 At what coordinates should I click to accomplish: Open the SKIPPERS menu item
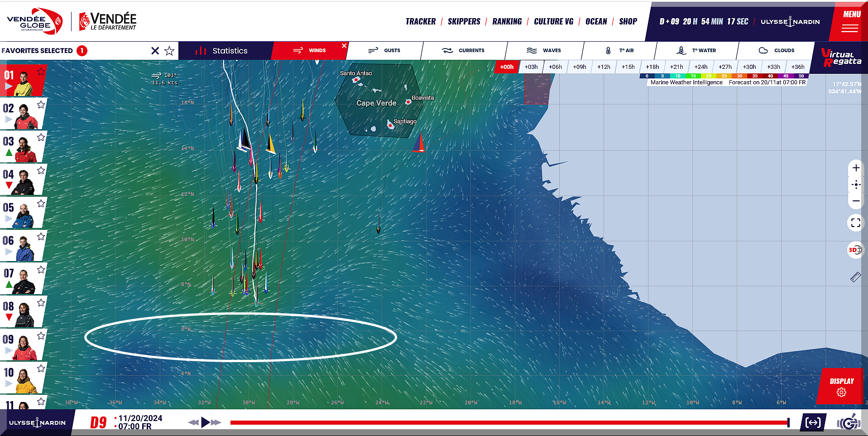click(464, 21)
